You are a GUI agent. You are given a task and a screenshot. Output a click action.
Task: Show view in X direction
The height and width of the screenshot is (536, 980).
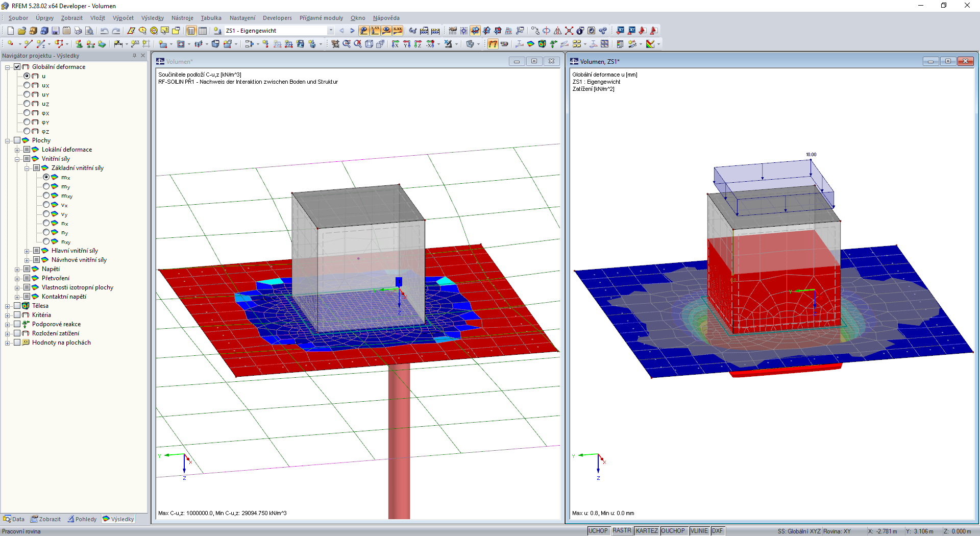point(396,44)
